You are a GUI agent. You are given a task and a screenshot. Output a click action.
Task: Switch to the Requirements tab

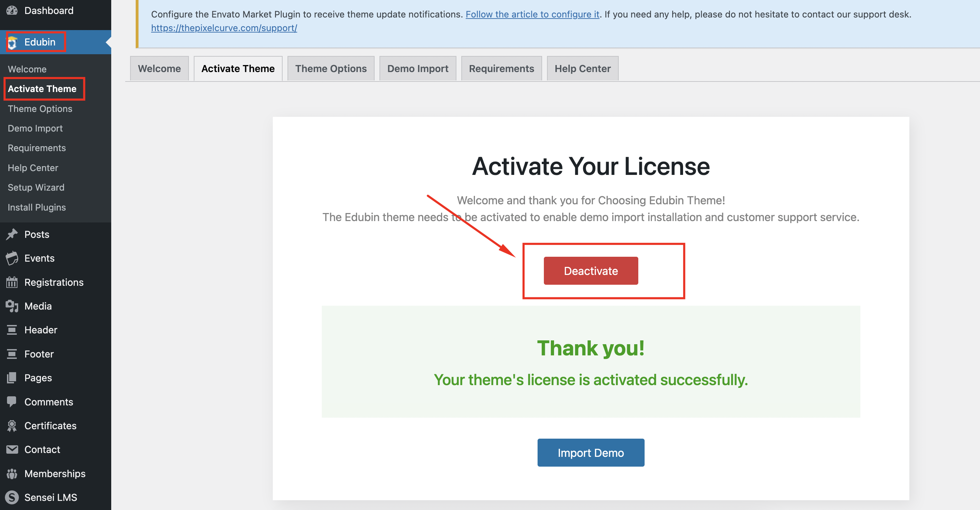502,69
